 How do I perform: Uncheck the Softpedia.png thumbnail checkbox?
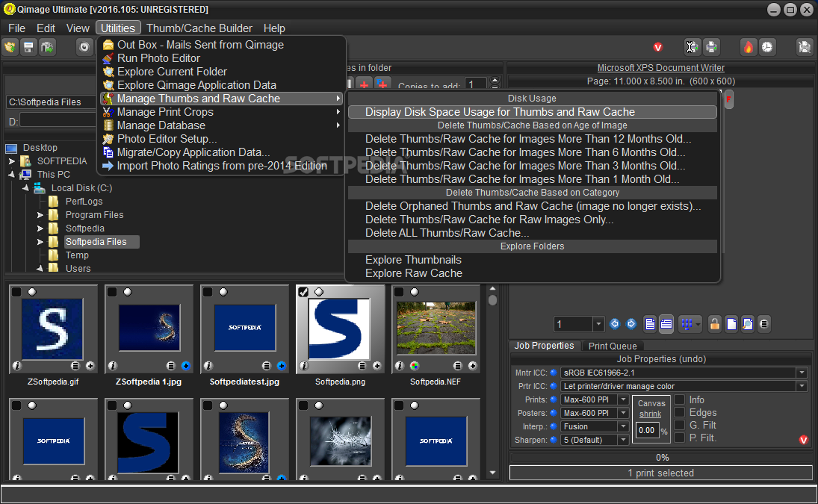303,292
